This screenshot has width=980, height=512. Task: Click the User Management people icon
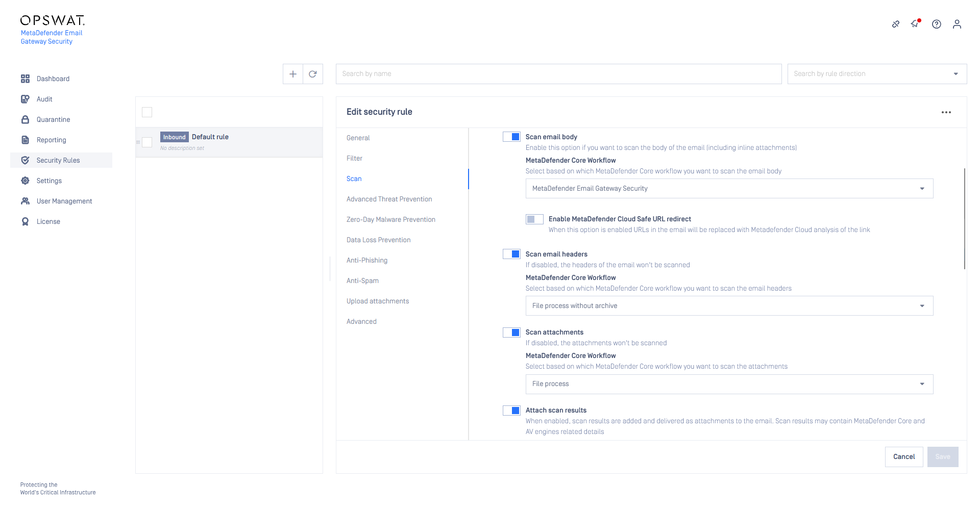(25, 201)
